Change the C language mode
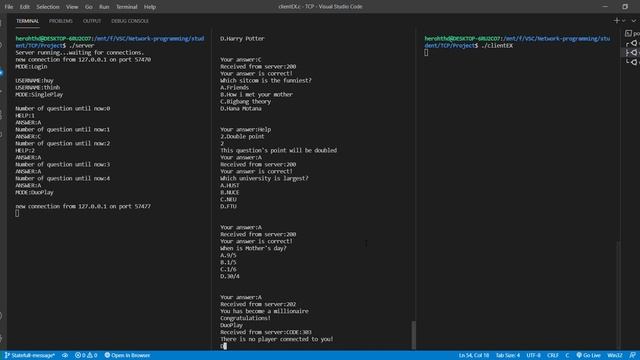The height and width of the screenshot is (360, 640). 567,356
